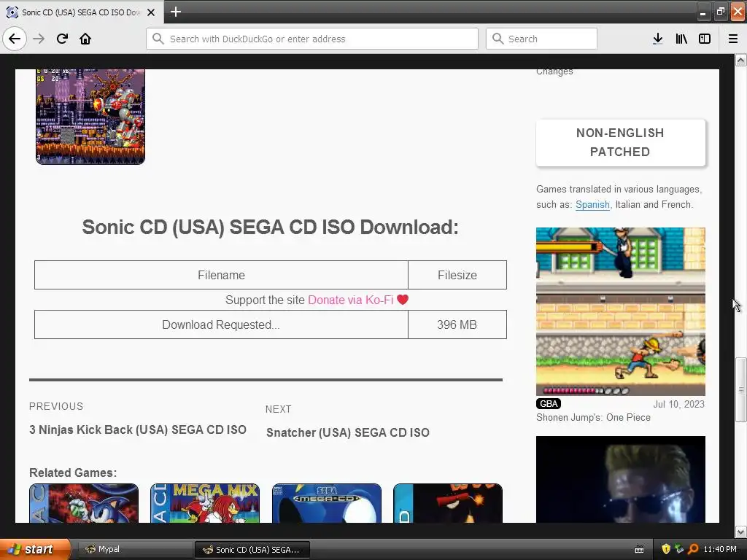Image resolution: width=747 pixels, height=560 pixels.
Task: Open a new browser tab
Action: [x=176, y=12]
